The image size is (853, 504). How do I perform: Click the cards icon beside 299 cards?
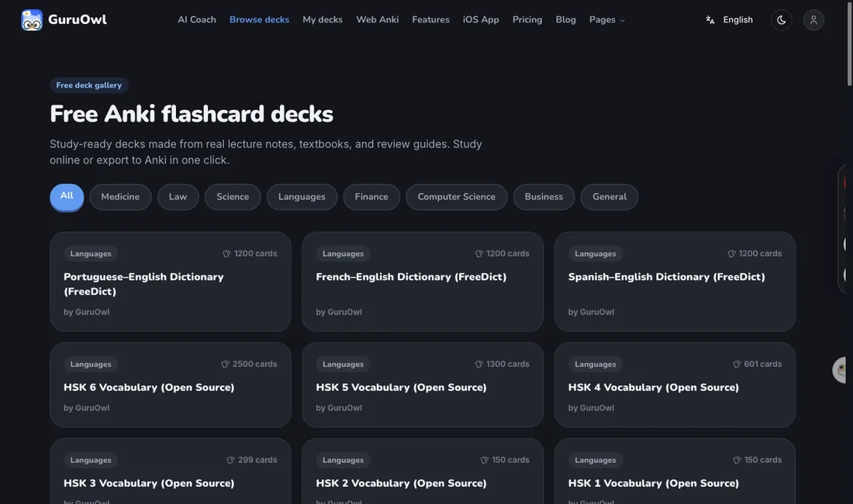point(230,460)
